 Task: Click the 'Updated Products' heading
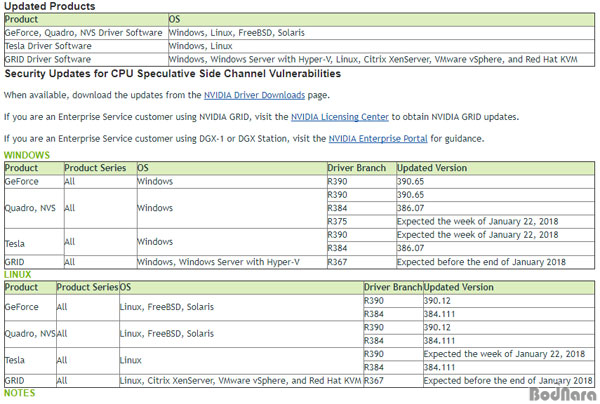tap(49, 6)
